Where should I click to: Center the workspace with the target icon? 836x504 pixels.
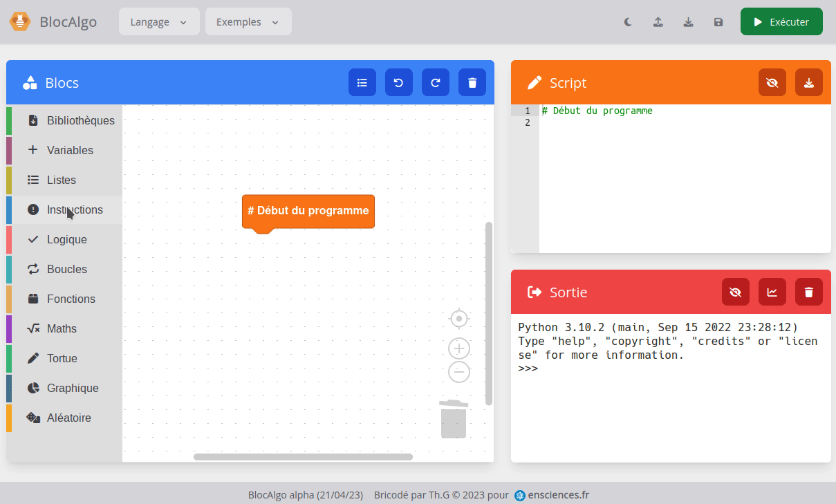(459, 319)
